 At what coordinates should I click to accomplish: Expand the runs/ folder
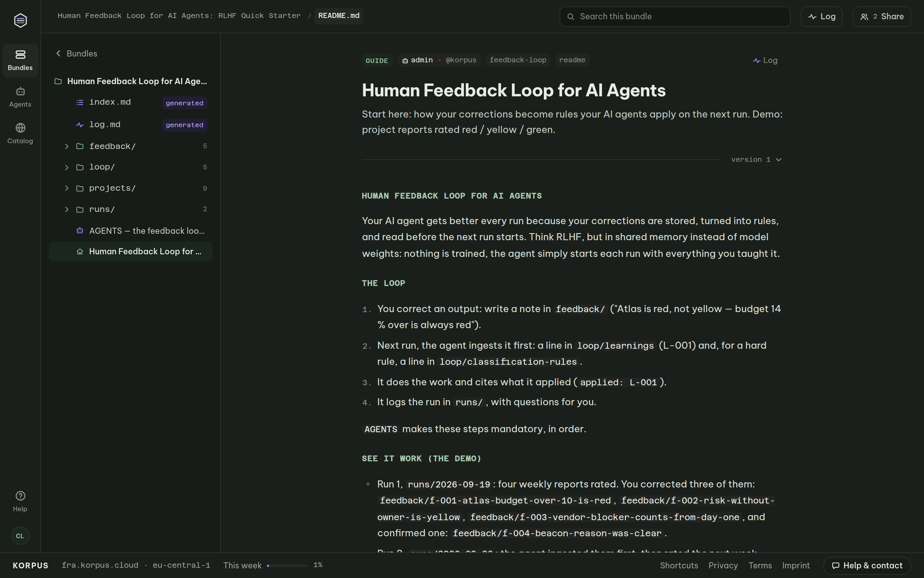click(67, 209)
